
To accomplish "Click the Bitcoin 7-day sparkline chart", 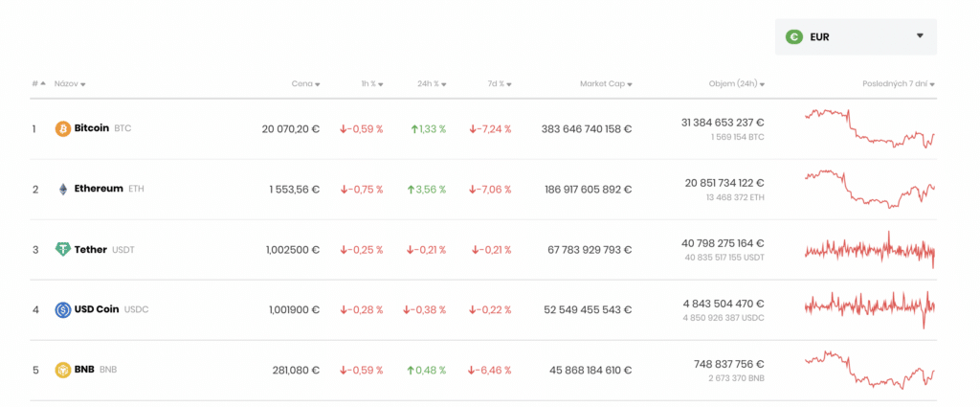I will (870, 128).
